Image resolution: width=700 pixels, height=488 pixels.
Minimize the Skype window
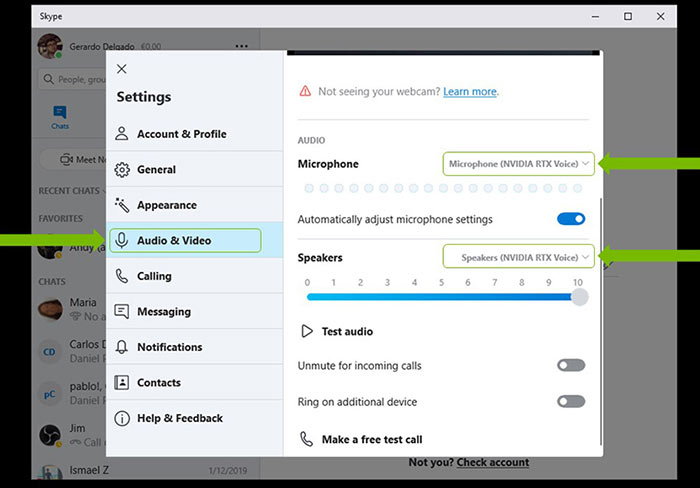click(x=595, y=17)
